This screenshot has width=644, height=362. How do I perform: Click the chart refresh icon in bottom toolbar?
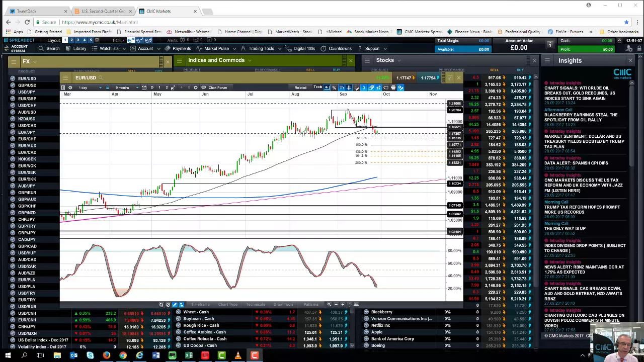pyautogui.click(x=161, y=304)
